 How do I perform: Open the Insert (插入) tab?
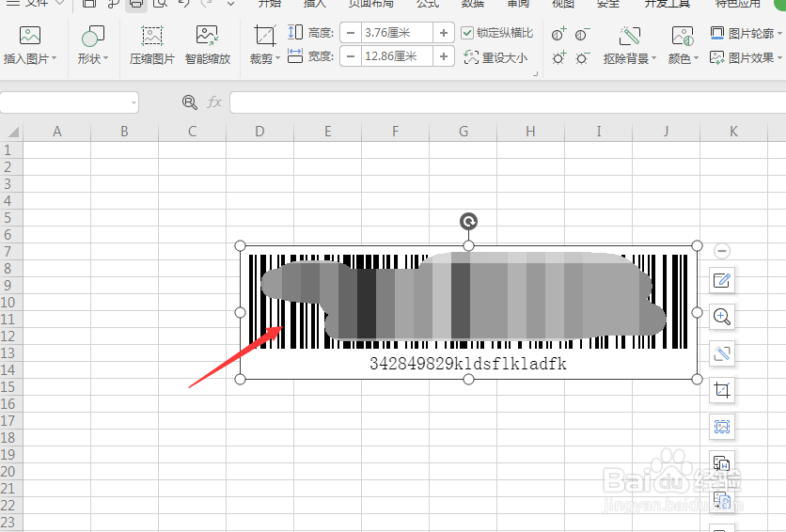coord(315,4)
